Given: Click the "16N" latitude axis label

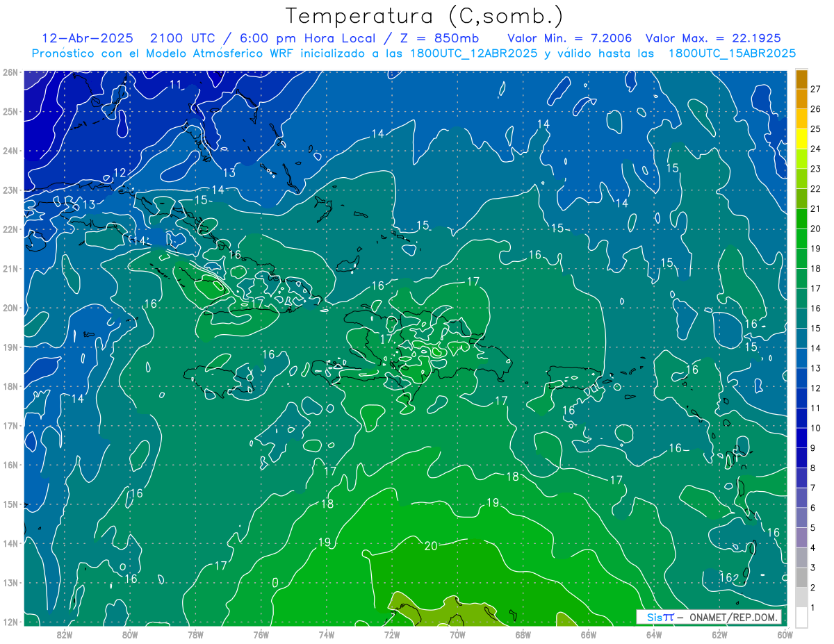Looking at the screenshot, I should pyautogui.click(x=10, y=465).
